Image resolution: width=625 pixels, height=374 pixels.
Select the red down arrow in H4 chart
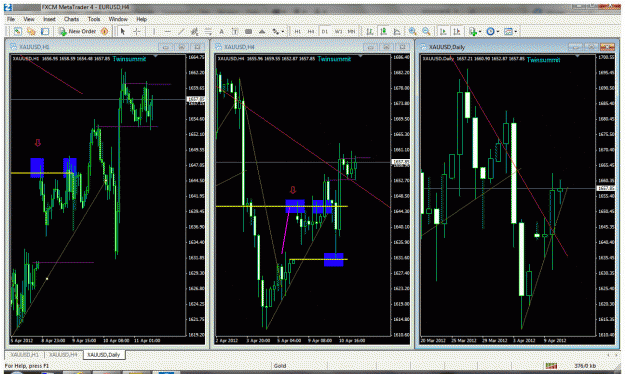point(293,190)
